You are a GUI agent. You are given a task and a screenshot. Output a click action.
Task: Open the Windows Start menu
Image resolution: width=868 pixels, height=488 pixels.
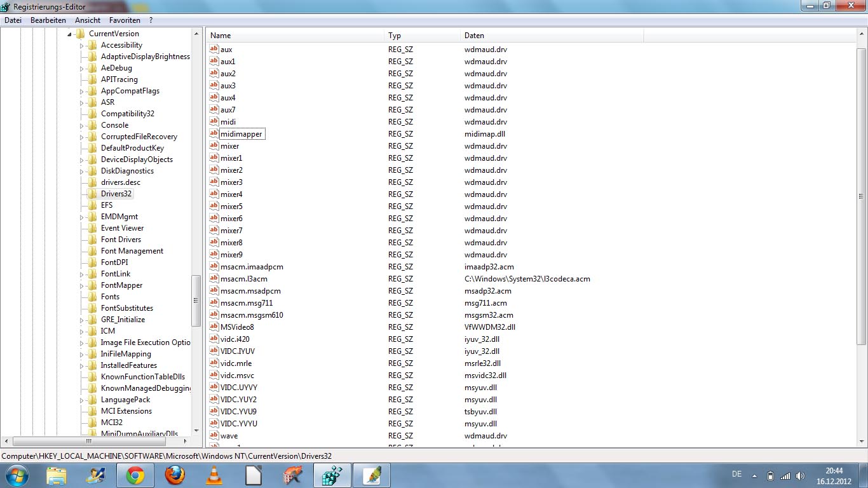tap(16, 475)
